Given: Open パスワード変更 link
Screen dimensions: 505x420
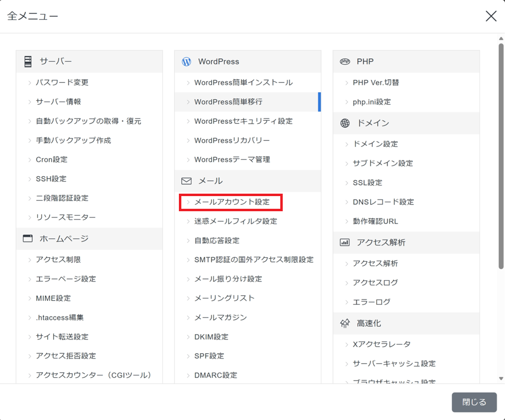Looking at the screenshot, I should click(x=62, y=82).
